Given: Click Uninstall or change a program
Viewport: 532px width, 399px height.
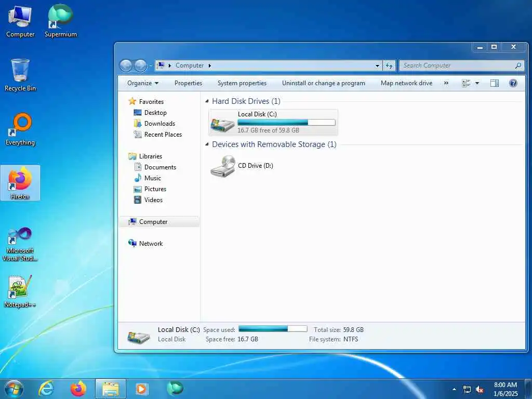Looking at the screenshot, I should coord(324,83).
